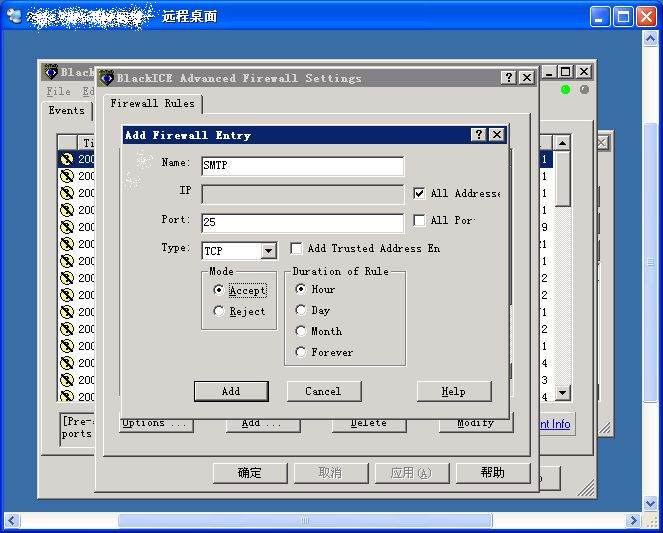
Task: Click the BlackICE main window title icon
Action: 52,72
